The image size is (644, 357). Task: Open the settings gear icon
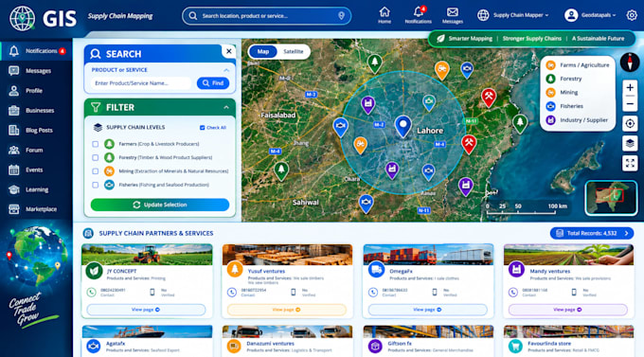(632, 15)
